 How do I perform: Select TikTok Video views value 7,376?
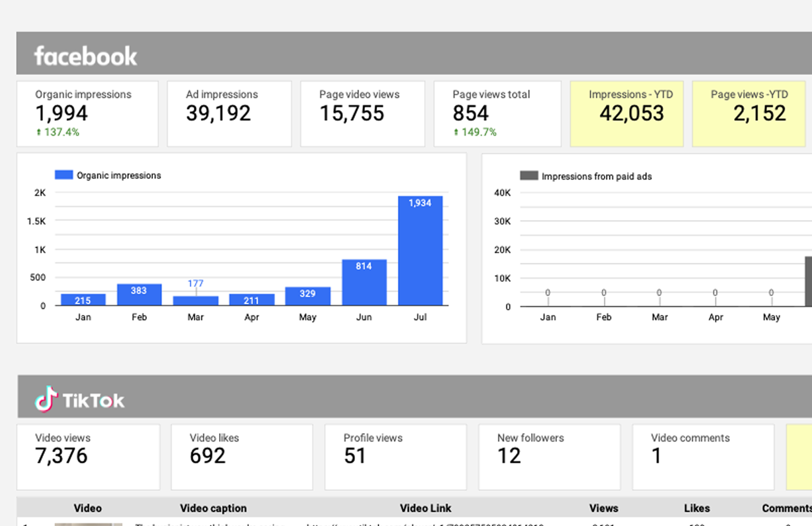click(x=61, y=456)
